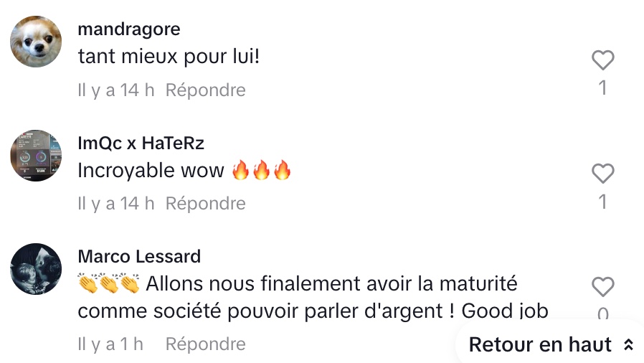
Task: Tap the heart on Marco Lessard's comment
Action: [x=602, y=287]
